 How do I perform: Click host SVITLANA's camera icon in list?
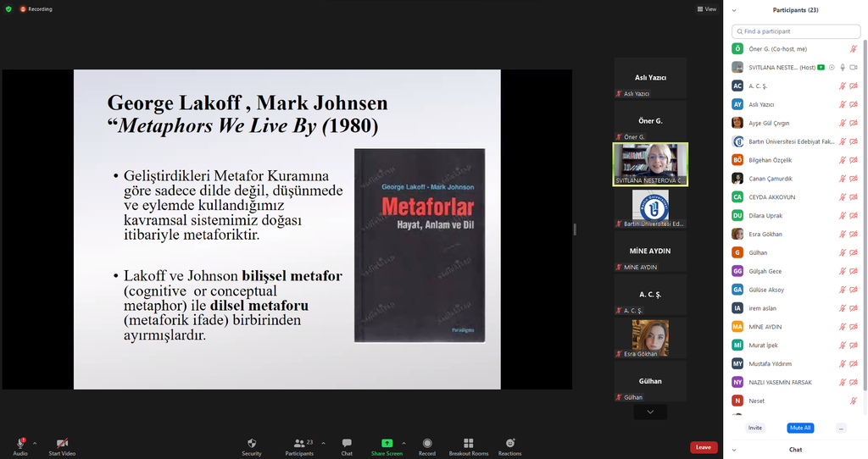coord(854,68)
